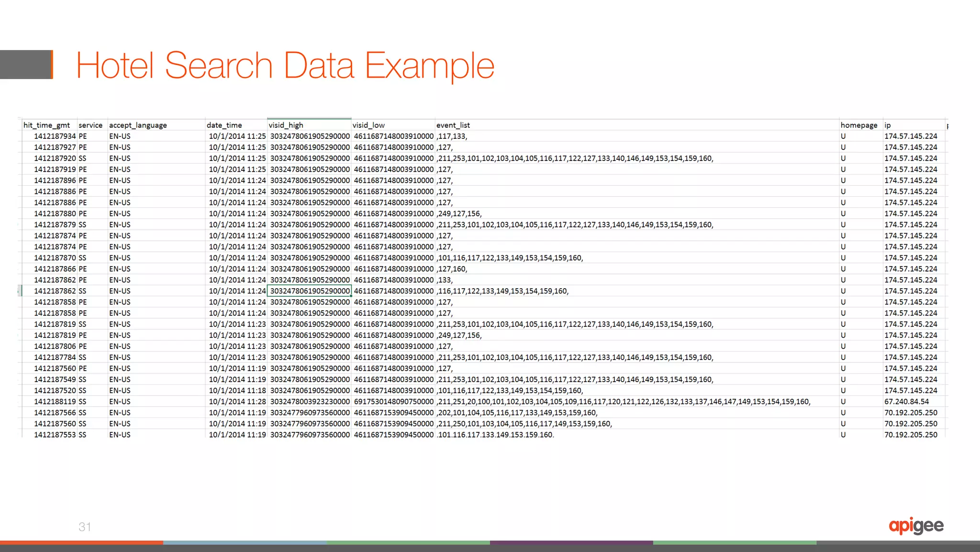980x552 pixels.
Task: Select hit time cell 1412187920
Action: [x=49, y=158]
